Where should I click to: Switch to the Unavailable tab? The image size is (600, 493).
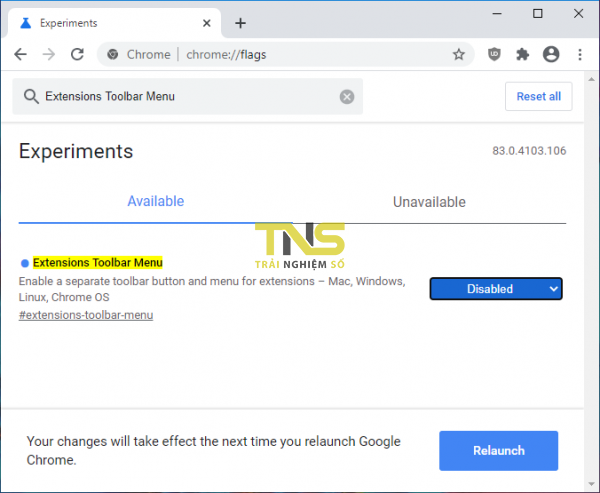429,202
